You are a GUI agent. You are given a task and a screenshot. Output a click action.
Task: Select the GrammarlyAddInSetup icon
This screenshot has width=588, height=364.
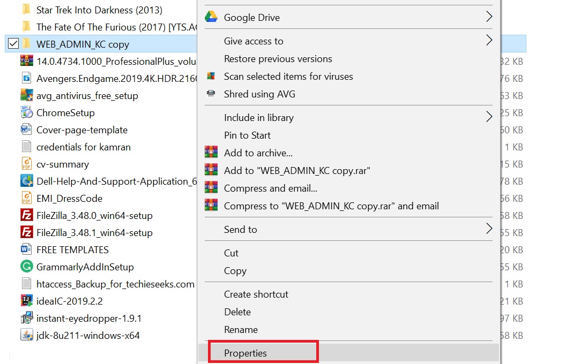tap(26, 267)
